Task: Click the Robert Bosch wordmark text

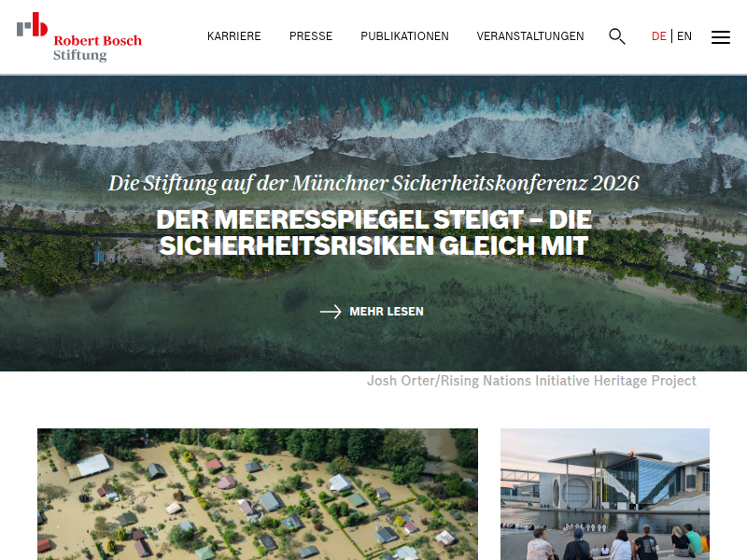Action: 98,40
